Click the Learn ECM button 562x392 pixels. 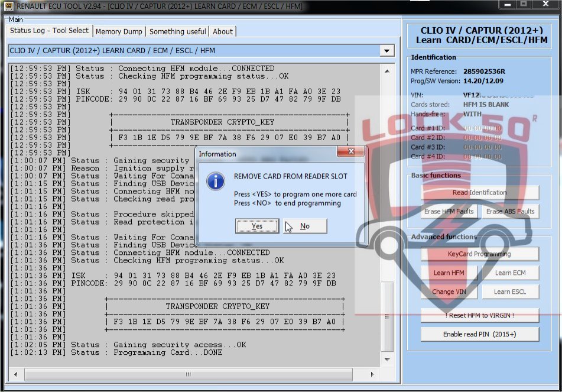click(510, 273)
